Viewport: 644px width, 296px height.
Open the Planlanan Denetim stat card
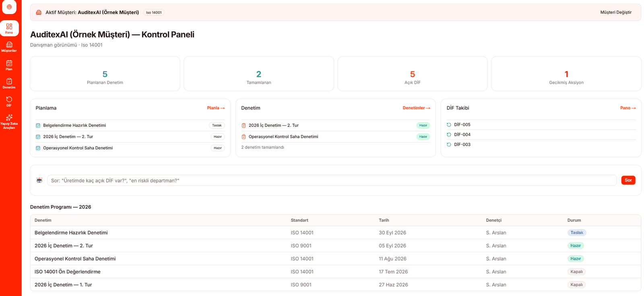[x=105, y=74]
